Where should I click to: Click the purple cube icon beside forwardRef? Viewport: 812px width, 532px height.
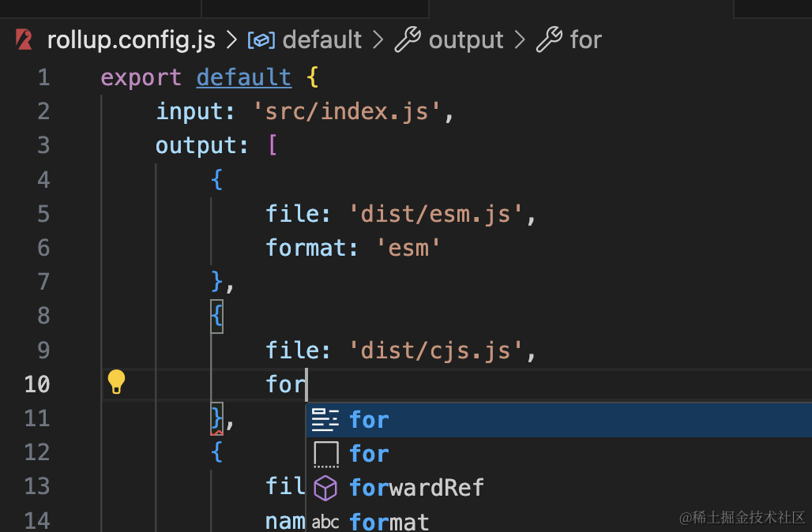coord(325,488)
